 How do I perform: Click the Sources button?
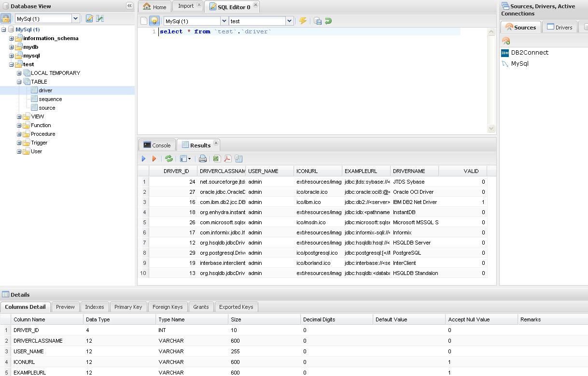click(520, 27)
